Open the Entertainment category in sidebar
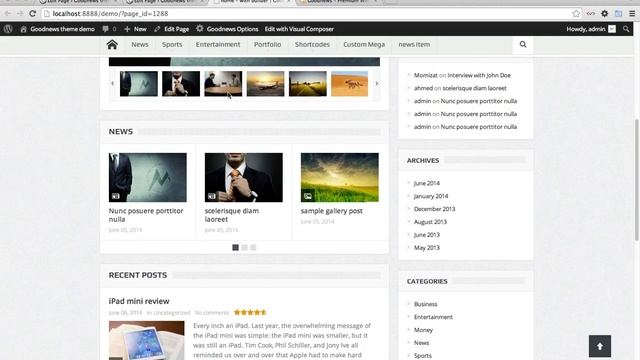640x360 pixels. coord(433,317)
